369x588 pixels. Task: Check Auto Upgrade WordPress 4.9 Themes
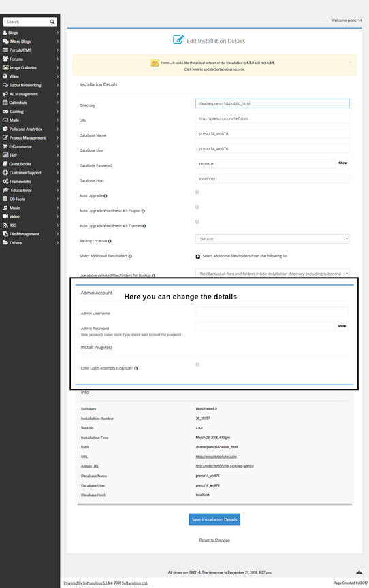197,222
